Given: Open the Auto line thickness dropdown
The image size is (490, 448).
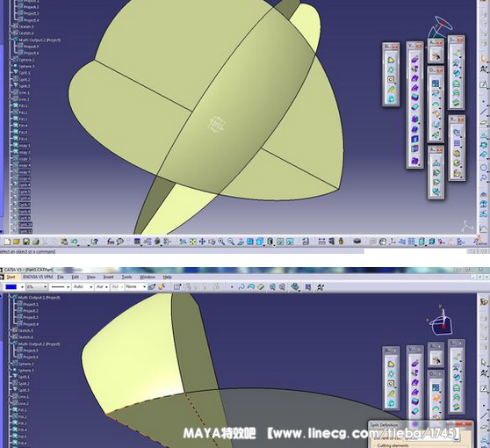Looking at the screenshot, I should (x=83, y=286).
